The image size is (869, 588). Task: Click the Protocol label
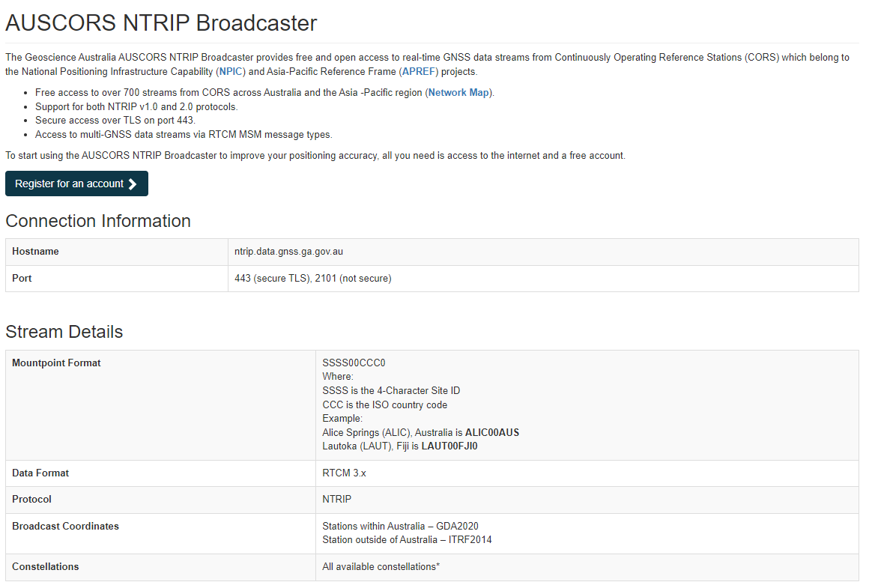coord(31,500)
